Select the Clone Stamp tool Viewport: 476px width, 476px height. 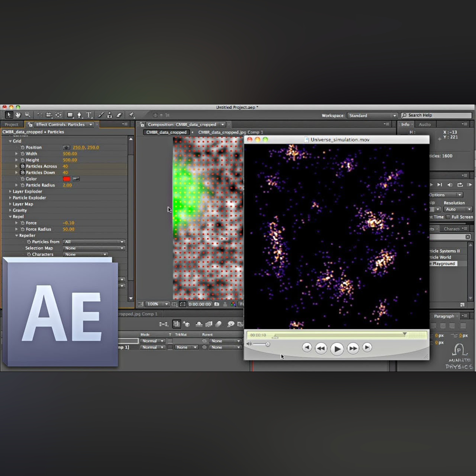pos(110,115)
